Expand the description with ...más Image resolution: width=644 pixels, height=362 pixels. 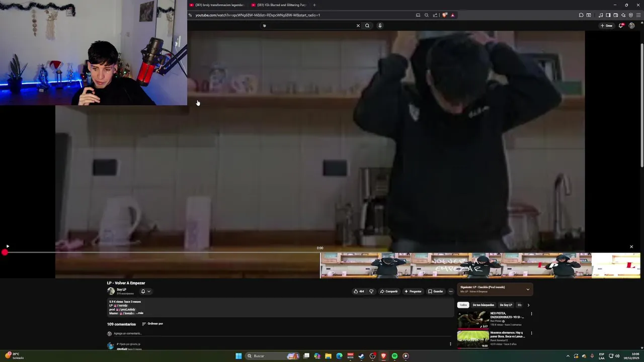(x=140, y=313)
